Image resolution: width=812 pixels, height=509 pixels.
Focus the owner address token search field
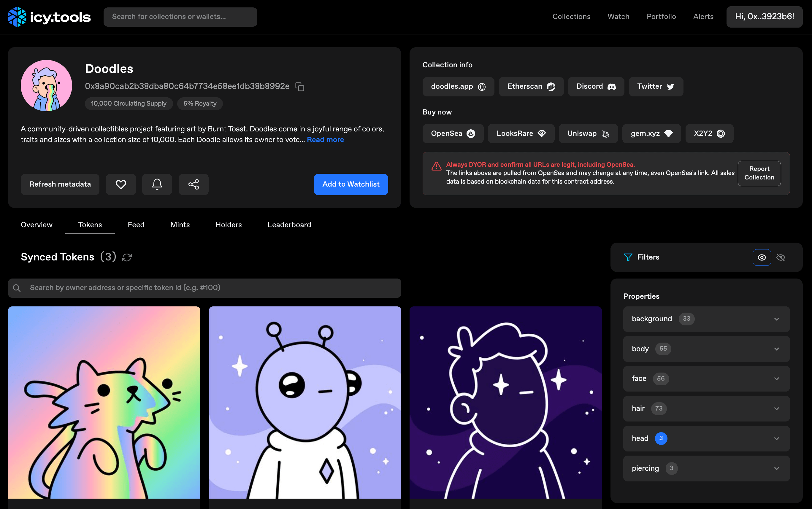(x=204, y=288)
